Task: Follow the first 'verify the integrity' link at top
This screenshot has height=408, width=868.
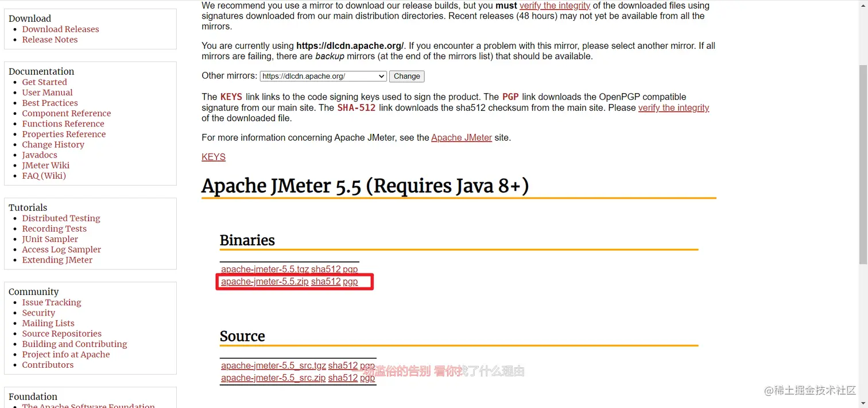Action: pyautogui.click(x=555, y=6)
